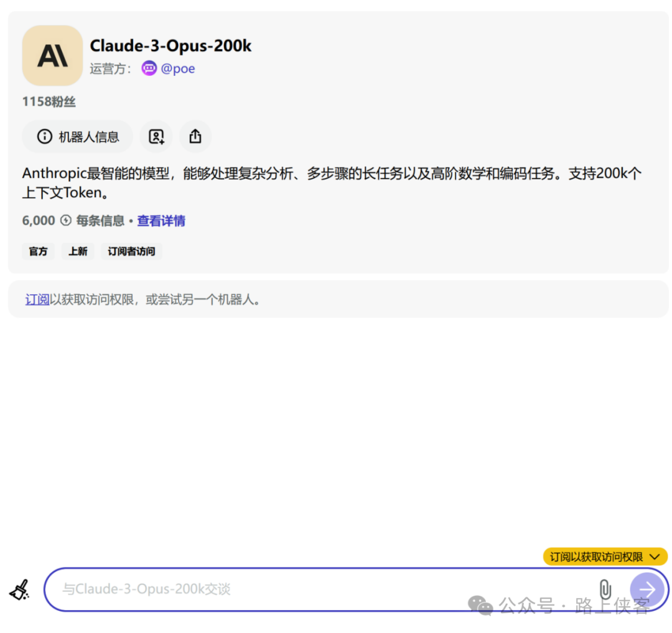Select the 官方 tag
This screenshot has width=672, height=633.
(x=38, y=251)
